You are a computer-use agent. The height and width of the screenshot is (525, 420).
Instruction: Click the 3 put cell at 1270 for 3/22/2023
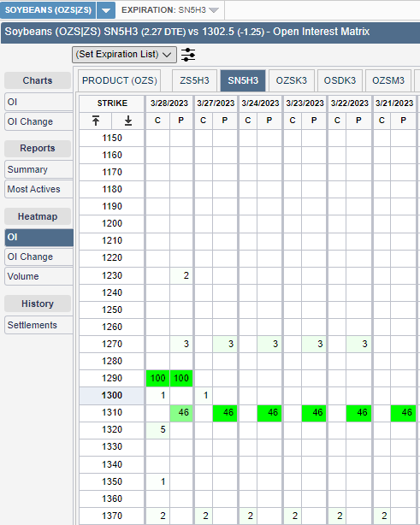pyautogui.click(x=358, y=344)
